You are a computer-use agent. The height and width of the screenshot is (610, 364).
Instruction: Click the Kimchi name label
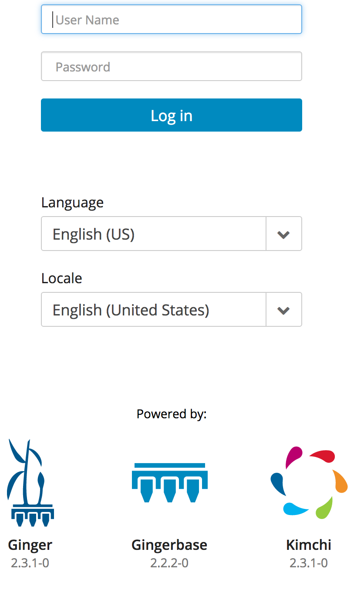tap(309, 545)
